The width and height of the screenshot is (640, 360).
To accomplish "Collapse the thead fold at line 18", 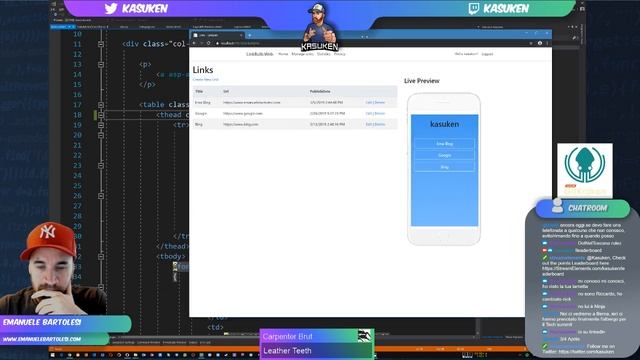I will (x=101, y=115).
